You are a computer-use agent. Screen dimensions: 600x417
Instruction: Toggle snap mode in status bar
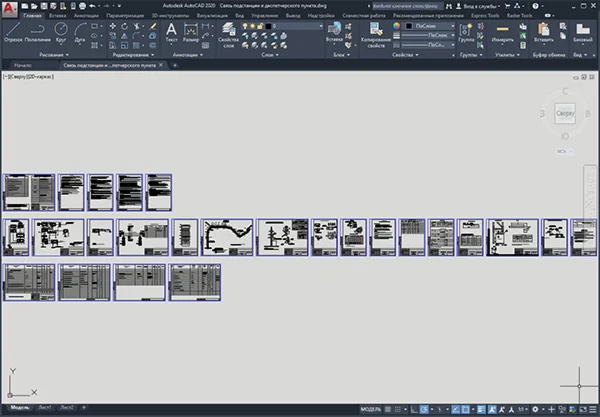tap(398, 409)
